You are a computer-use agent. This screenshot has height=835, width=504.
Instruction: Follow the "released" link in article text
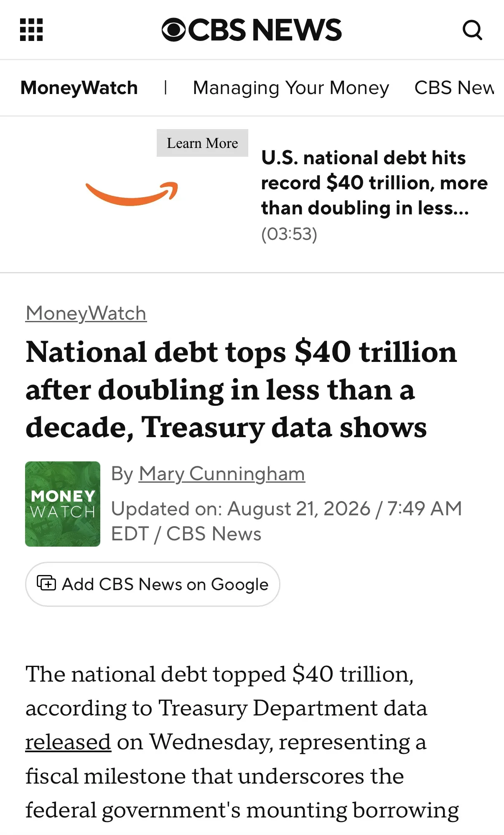[x=68, y=742]
